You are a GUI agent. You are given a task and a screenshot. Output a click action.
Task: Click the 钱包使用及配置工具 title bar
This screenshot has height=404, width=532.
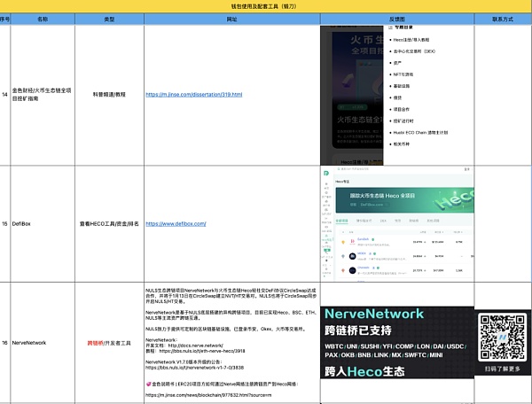(266, 5)
